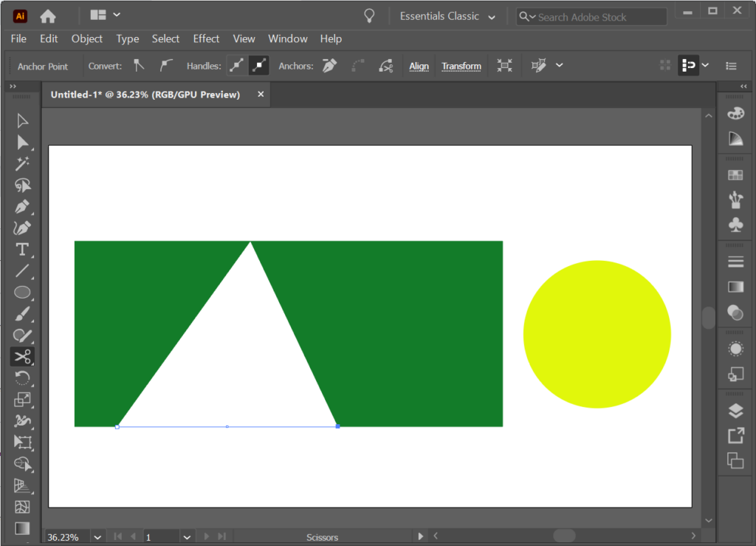Screen dimensions: 756x546
Task: Click the Align link in the control bar
Action: point(419,66)
